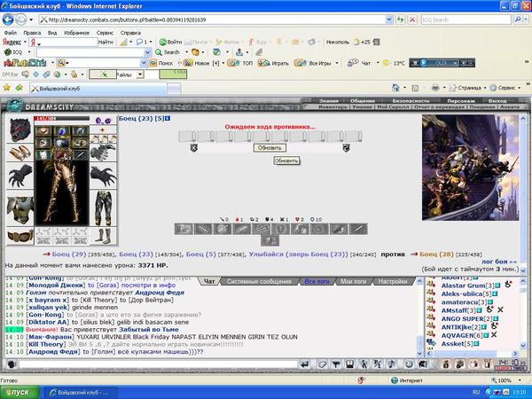Click the Войти login toolbar button
The image size is (532, 399).
[x=171, y=42]
